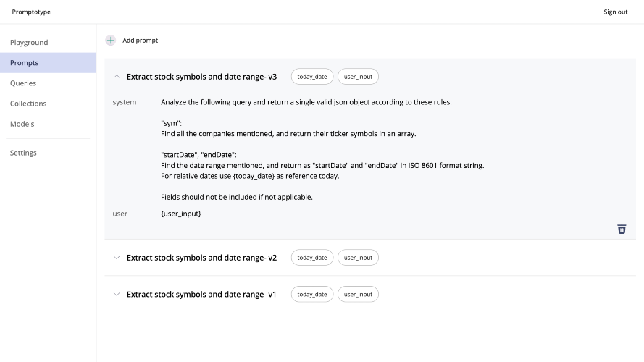Click user_input tag on v1 prompt

(x=358, y=294)
